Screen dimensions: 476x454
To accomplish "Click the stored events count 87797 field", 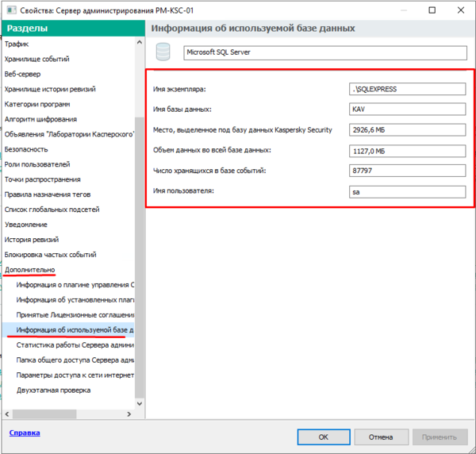I will (408, 171).
